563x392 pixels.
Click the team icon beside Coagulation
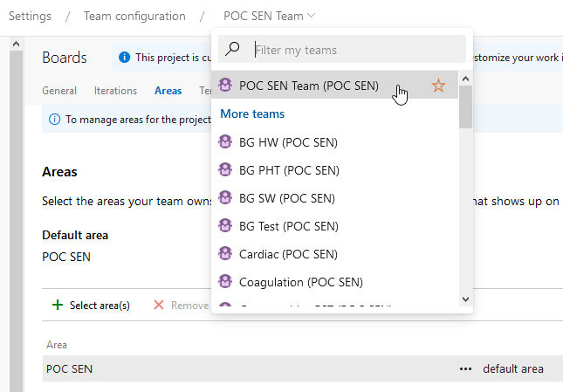pyautogui.click(x=225, y=282)
